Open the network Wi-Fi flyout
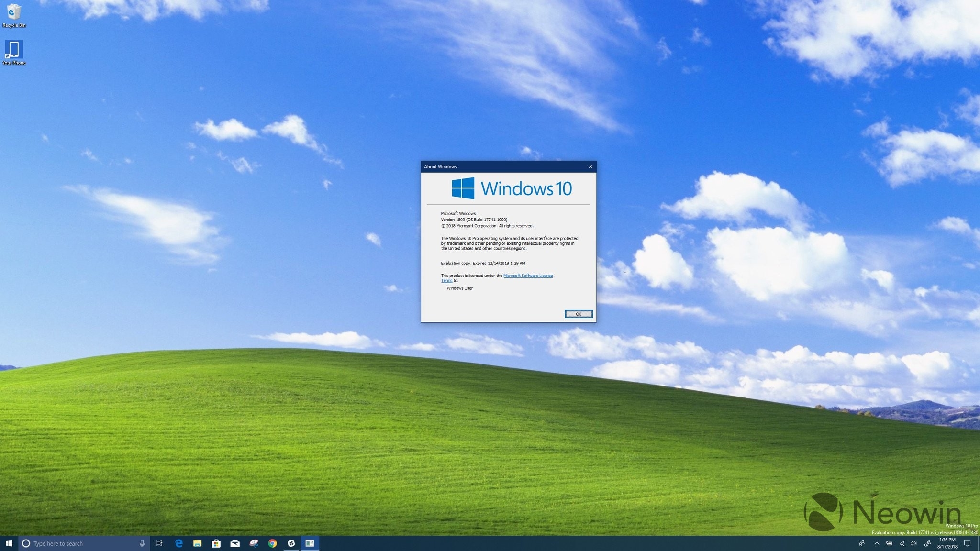The image size is (980, 551). pos(902,543)
